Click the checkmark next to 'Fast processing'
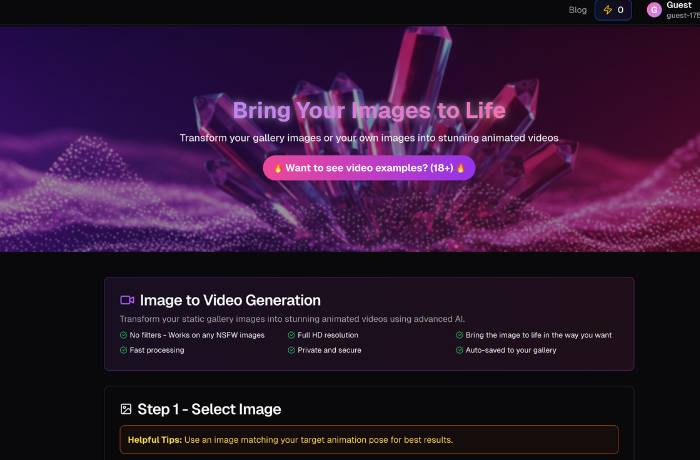The height and width of the screenshot is (460, 700). click(123, 350)
